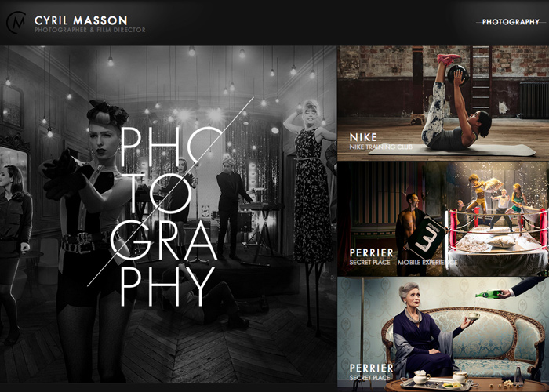Open the Nike Training Club subtitle link

pyautogui.click(x=381, y=147)
